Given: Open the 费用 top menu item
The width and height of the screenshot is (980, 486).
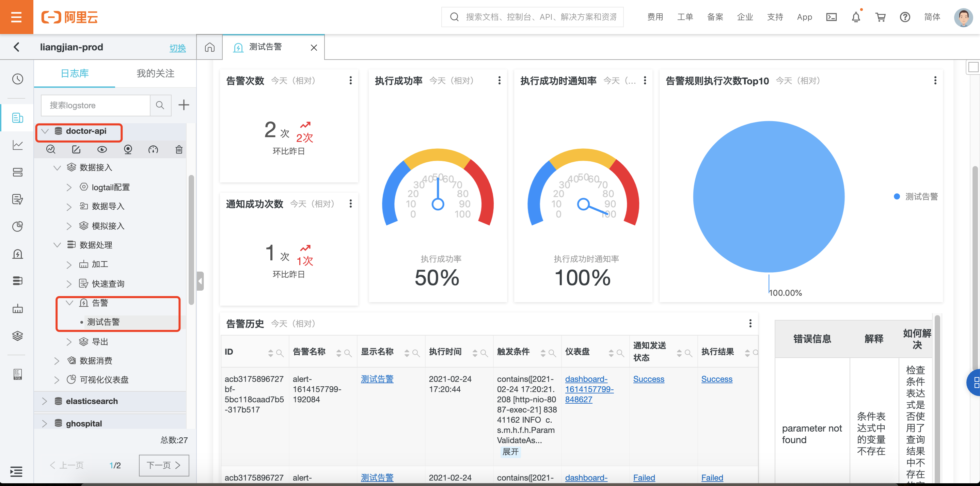Looking at the screenshot, I should [655, 17].
